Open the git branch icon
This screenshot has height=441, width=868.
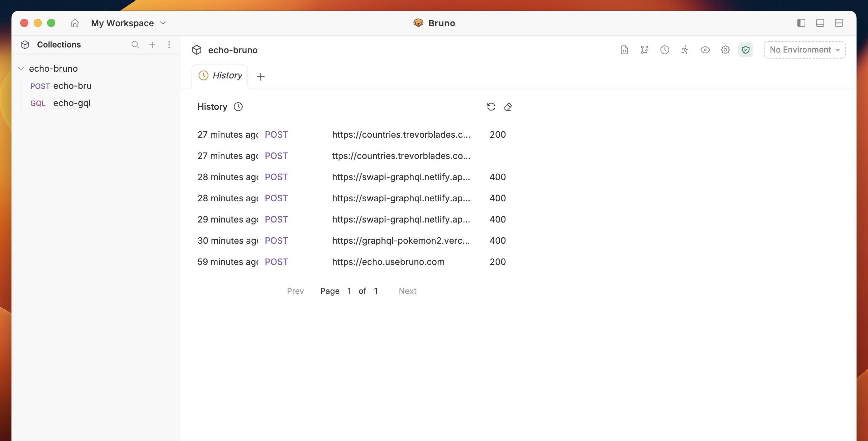(x=644, y=50)
